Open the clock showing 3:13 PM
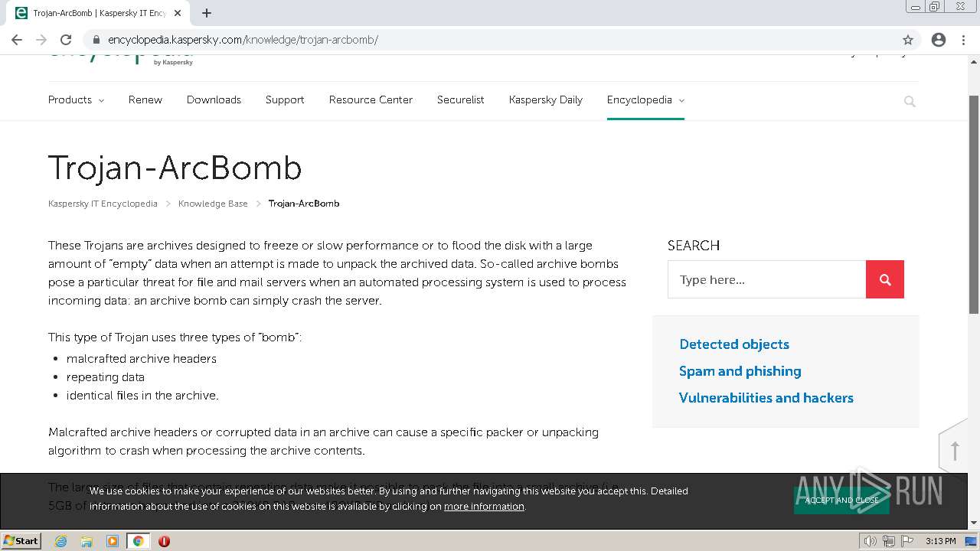Viewport: 980px width, 551px height. point(940,541)
